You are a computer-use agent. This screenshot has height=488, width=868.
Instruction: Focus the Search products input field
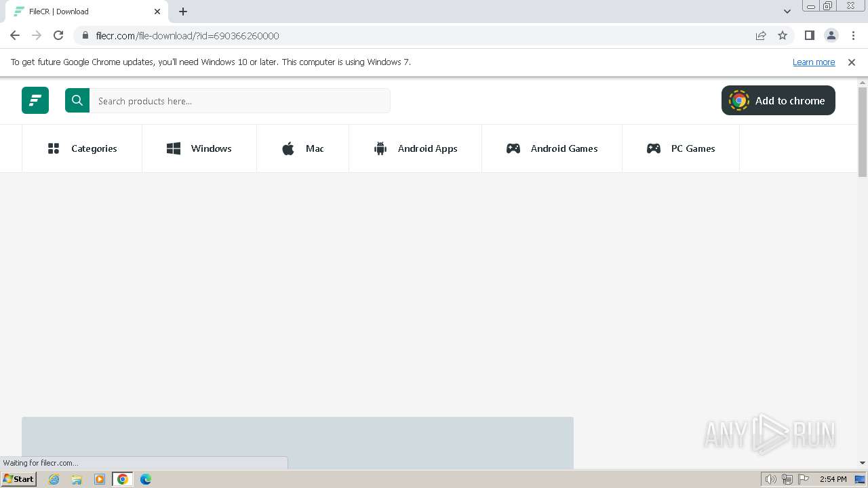click(x=240, y=100)
